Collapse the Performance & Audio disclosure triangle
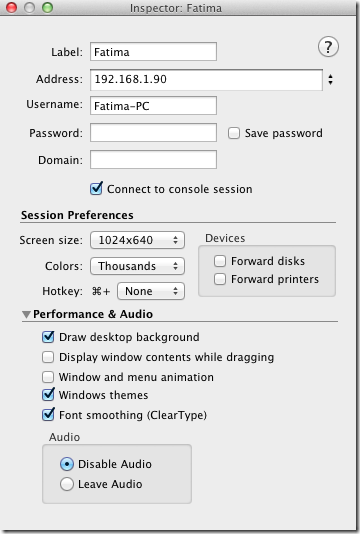Viewport: 360px width, 534px height. click(x=26, y=314)
